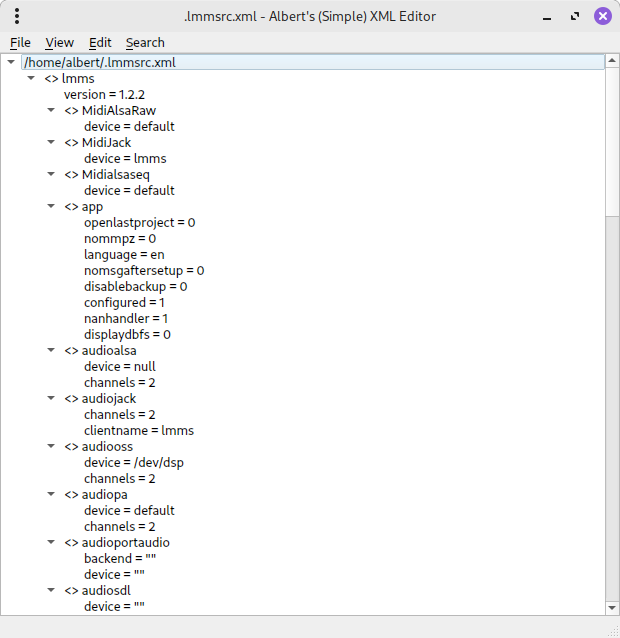Select the audiopa element row
620x638 pixels.
click(x=96, y=495)
